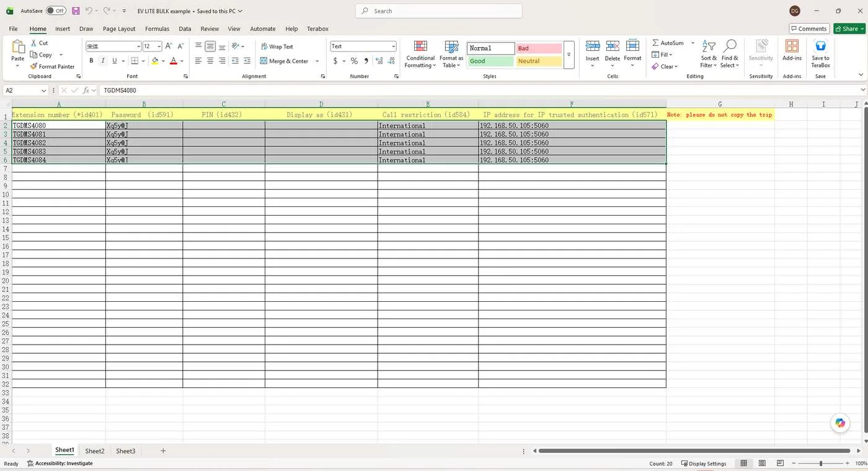Click the green Share button
The height and width of the screenshot is (471, 868).
849,29
